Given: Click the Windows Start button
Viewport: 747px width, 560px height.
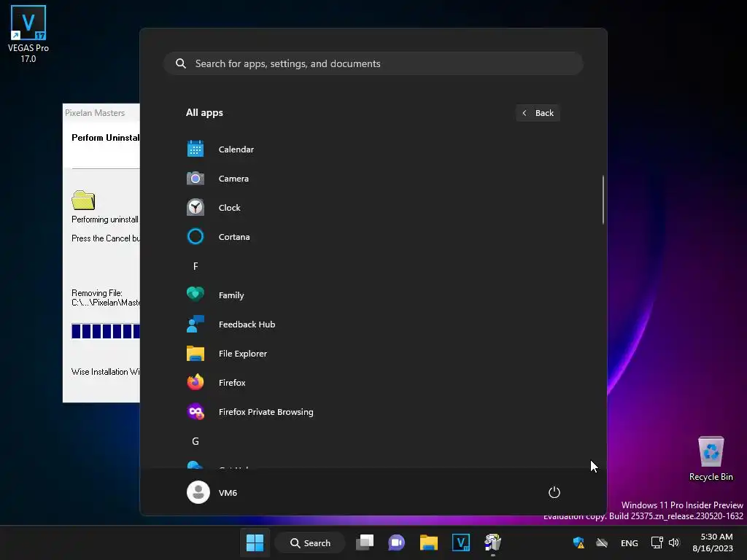Looking at the screenshot, I should [255, 542].
